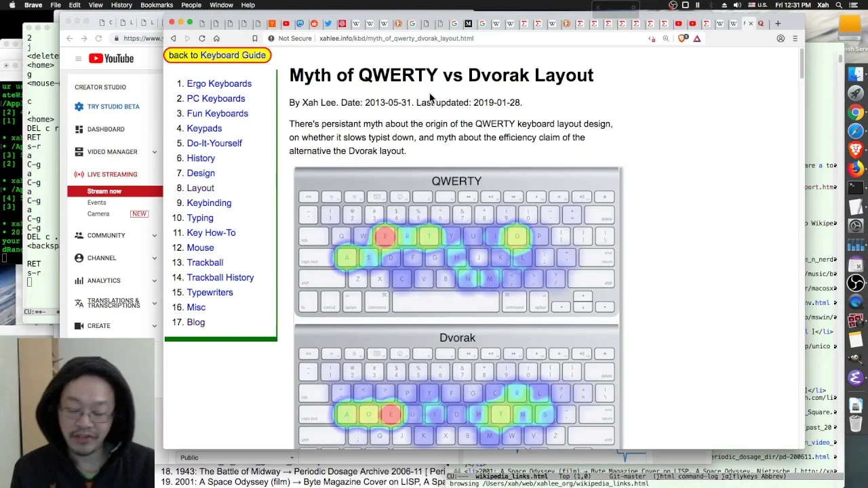Open the Bookmarks menu
Image resolution: width=868 pixels, height=488 pixels.
coord(157,5)
